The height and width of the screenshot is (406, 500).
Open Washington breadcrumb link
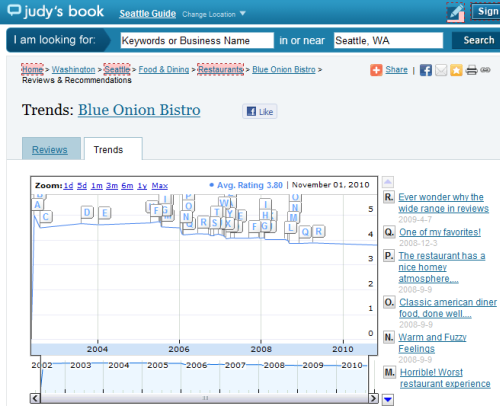pyautogui.click(x=73, y=69)
